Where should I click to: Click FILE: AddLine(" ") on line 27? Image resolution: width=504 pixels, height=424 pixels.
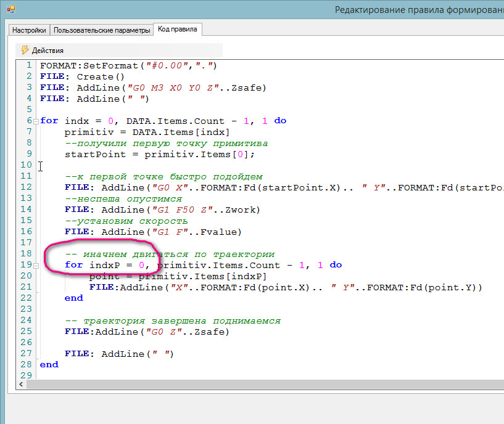point(119,354)
